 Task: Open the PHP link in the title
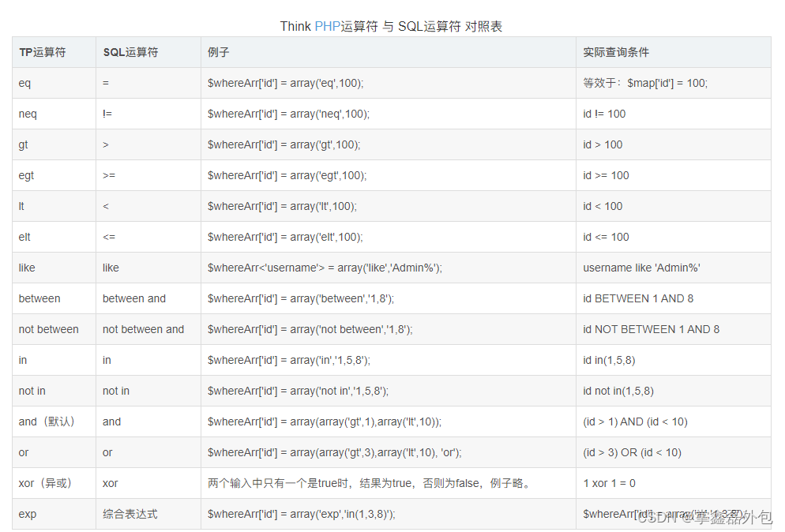328,26
